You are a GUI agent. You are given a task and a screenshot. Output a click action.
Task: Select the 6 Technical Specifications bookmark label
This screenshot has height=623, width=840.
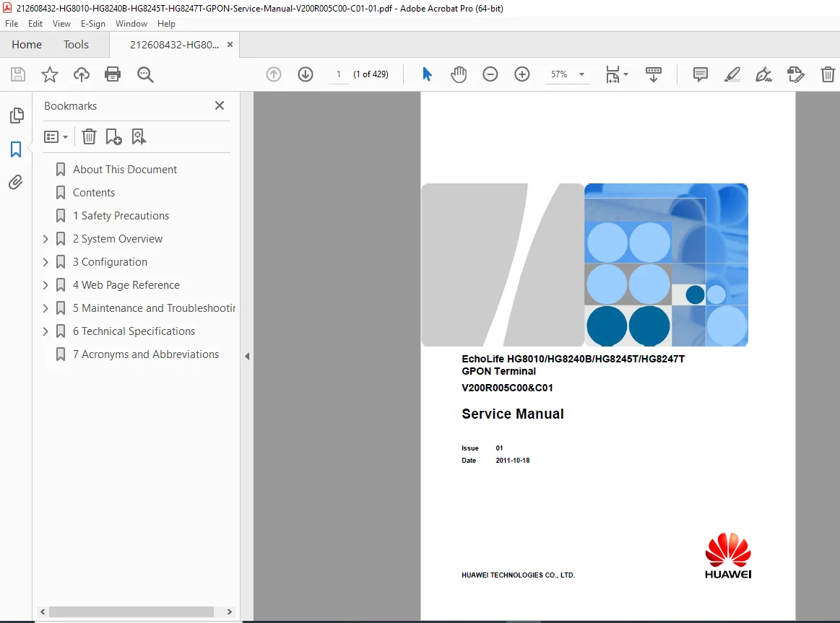tap(134, 331)
